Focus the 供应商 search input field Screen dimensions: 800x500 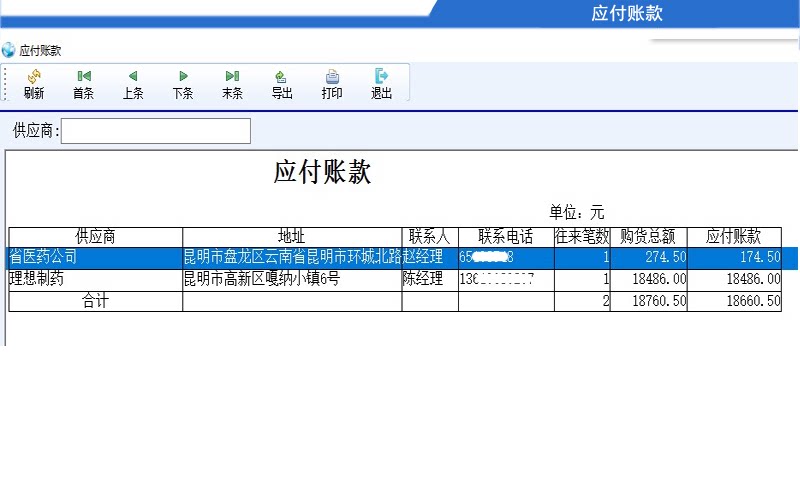click(x=156, y=131)
